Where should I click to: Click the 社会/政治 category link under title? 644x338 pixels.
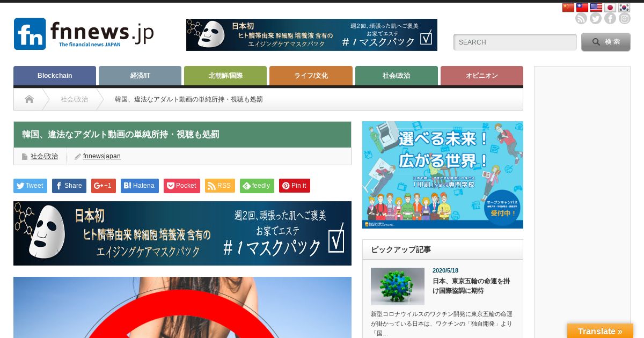pos(44,156)
